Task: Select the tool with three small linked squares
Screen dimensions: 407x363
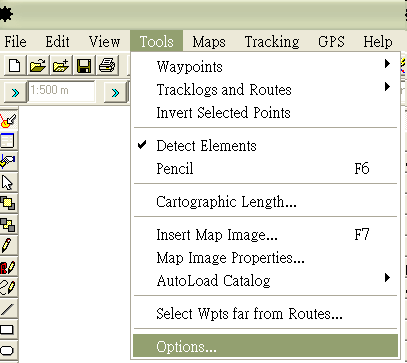Action: 8,224
